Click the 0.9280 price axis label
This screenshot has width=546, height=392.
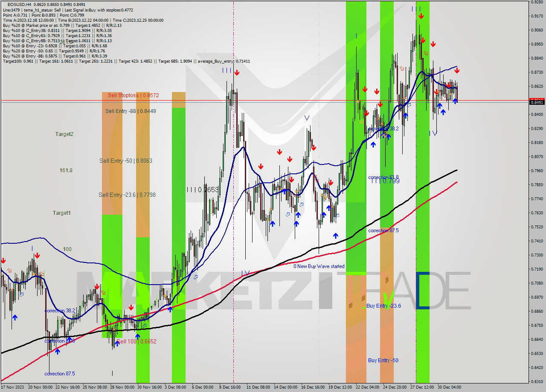click(537, 2)
